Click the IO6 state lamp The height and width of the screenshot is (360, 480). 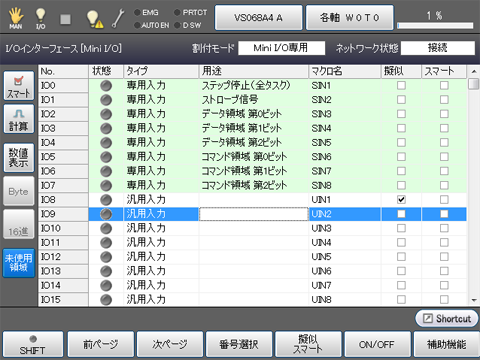pos(106,171)
